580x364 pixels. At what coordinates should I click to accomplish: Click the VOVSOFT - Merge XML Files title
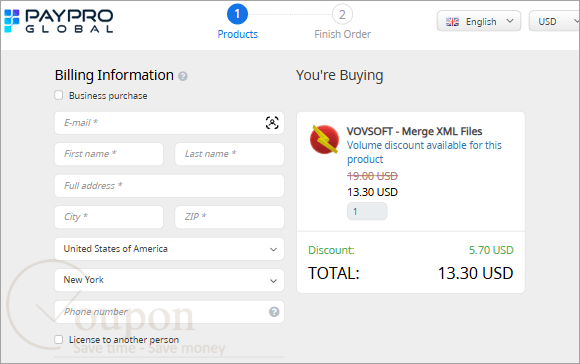(414, 131)
